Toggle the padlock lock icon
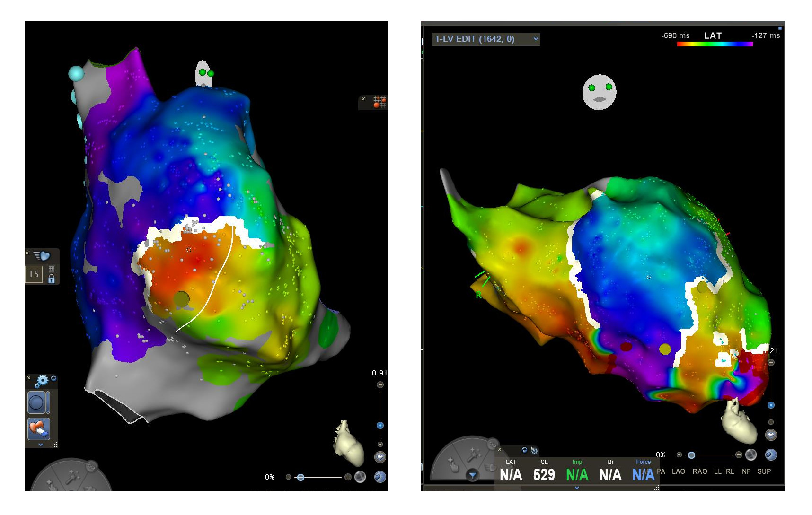Image resolution: width=812 pixels, height=515 pixels. pyautogui.click(x=51, y=279)
